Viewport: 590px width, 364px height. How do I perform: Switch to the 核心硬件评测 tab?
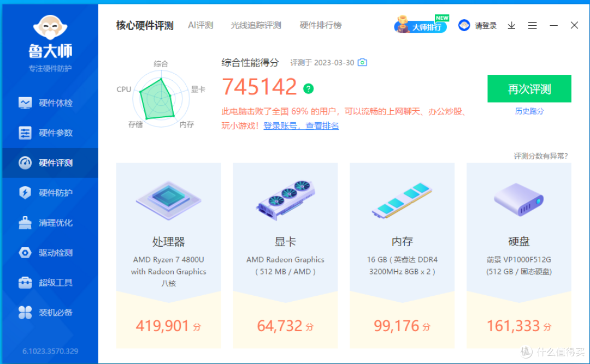tap(144, 26)
